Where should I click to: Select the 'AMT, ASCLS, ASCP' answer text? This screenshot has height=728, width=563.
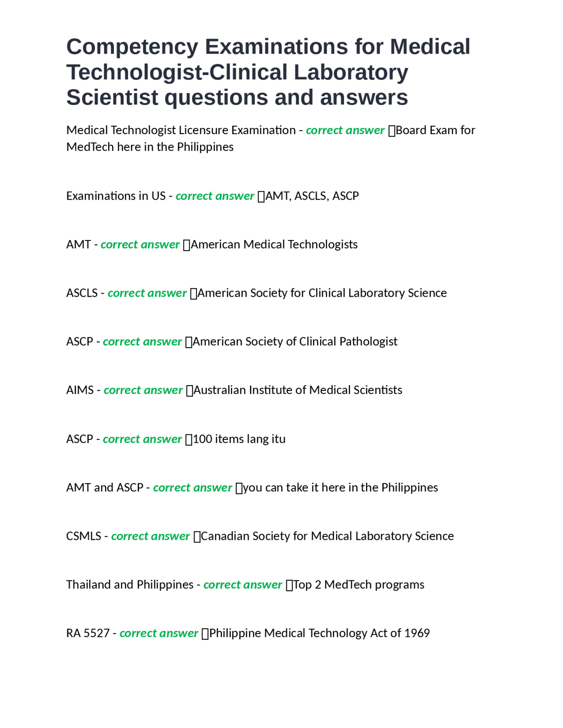click(312, 196)
